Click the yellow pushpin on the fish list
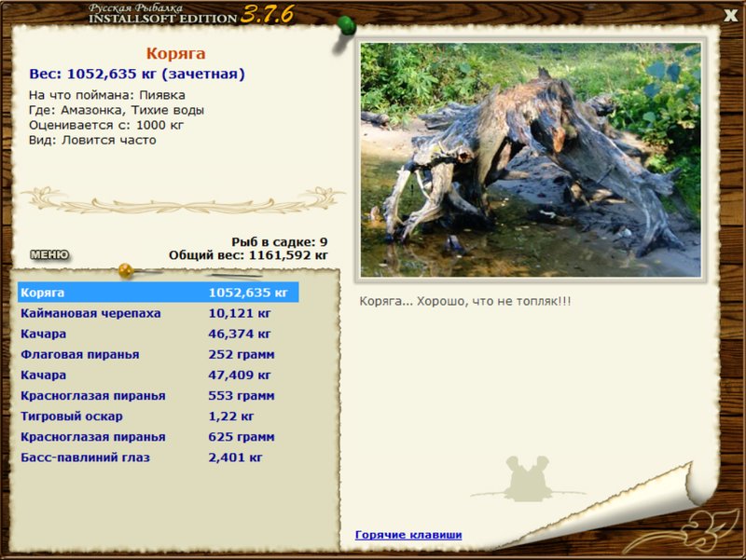746x560 pixels. [126, 270]
